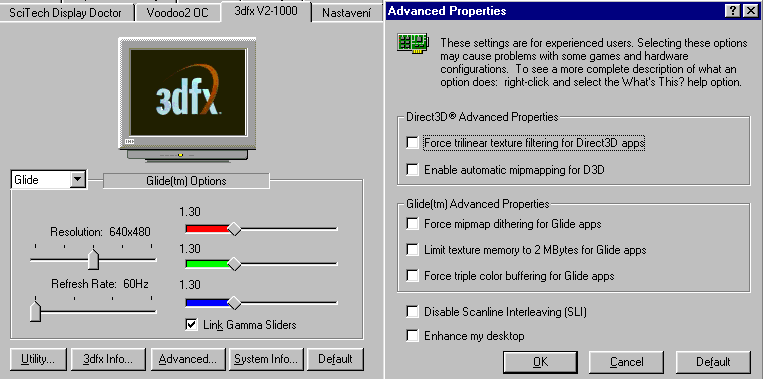
Task: Click the Resolution slider thumb
Action: (93, 259)
